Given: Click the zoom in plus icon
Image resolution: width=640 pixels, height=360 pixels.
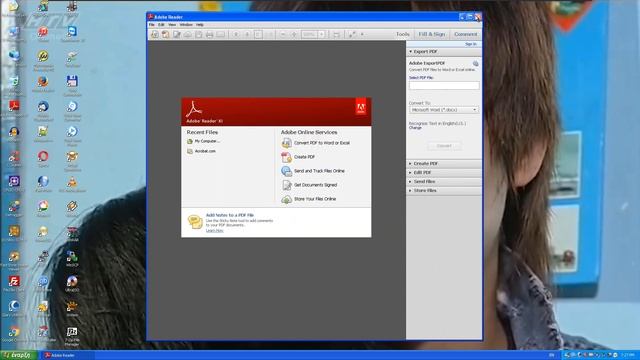Looking at the screenshot, I should pos(294,35).
